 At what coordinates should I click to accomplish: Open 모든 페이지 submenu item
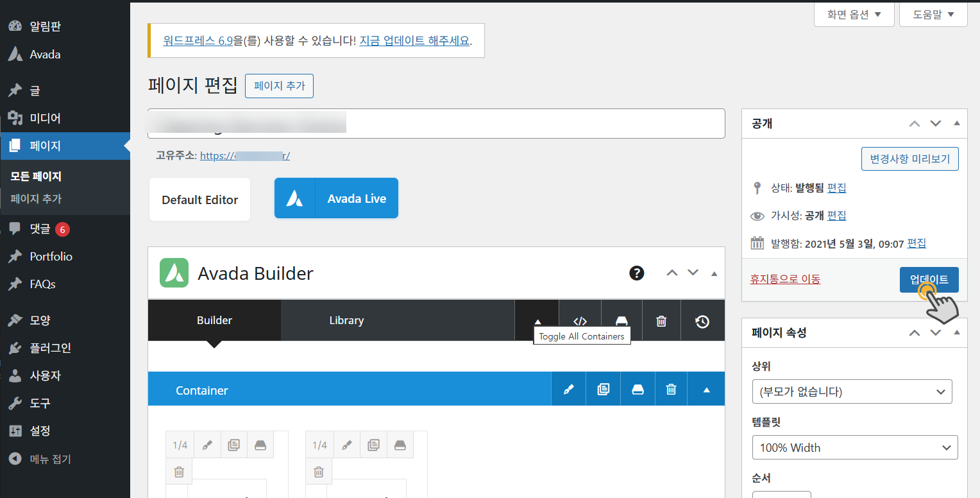point(36,176)
